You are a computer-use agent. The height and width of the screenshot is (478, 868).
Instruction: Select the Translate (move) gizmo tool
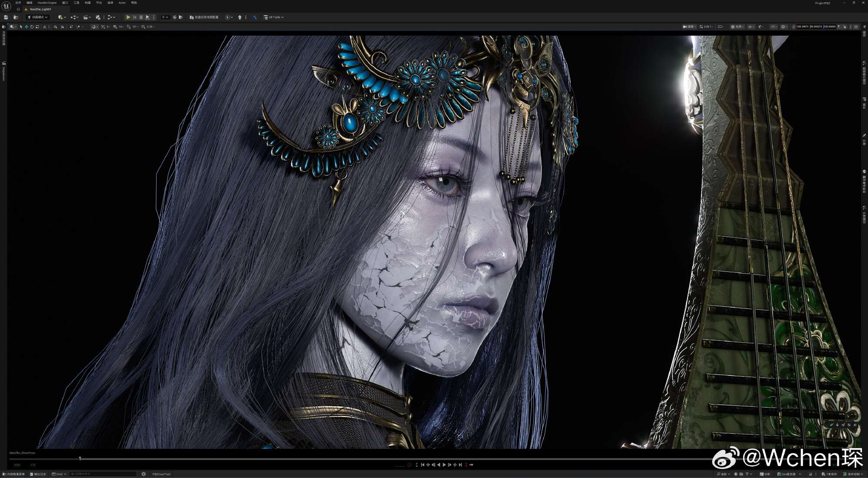tap(27, 27)
